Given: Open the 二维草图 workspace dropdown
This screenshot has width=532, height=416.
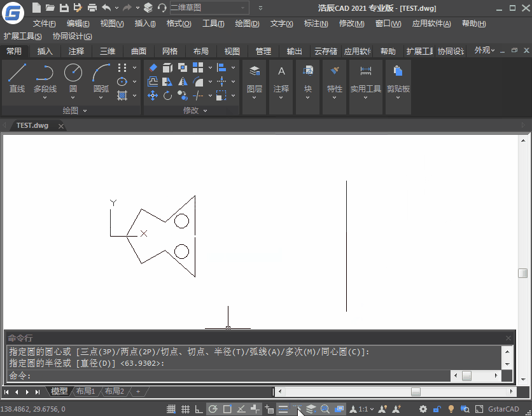Looking at the screenshot, I should (209, 8).
